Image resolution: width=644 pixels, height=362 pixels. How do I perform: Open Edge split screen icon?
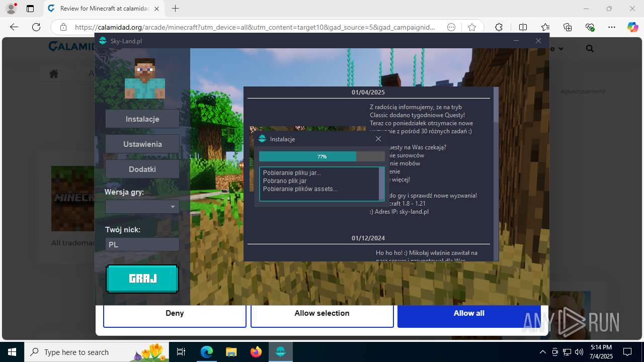[x=523, y=27]
